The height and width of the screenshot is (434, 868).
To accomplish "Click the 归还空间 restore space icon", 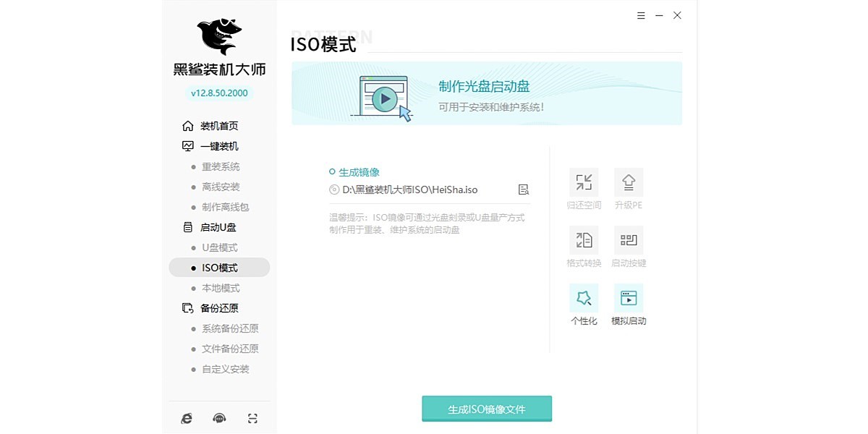I will click(x=584, y=182).
